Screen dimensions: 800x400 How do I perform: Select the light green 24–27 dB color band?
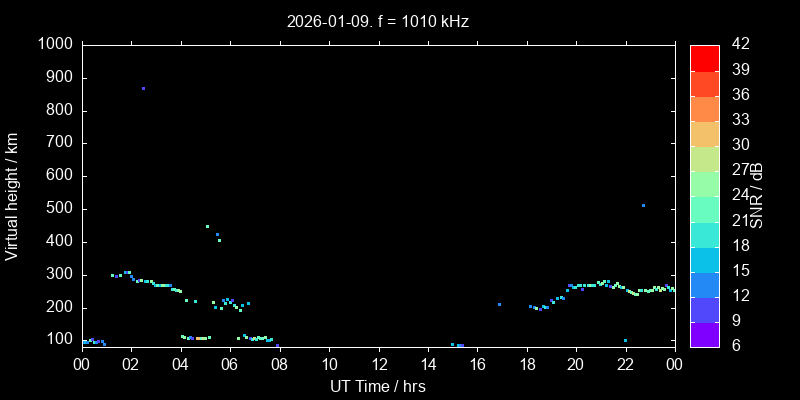click(705, 183)
